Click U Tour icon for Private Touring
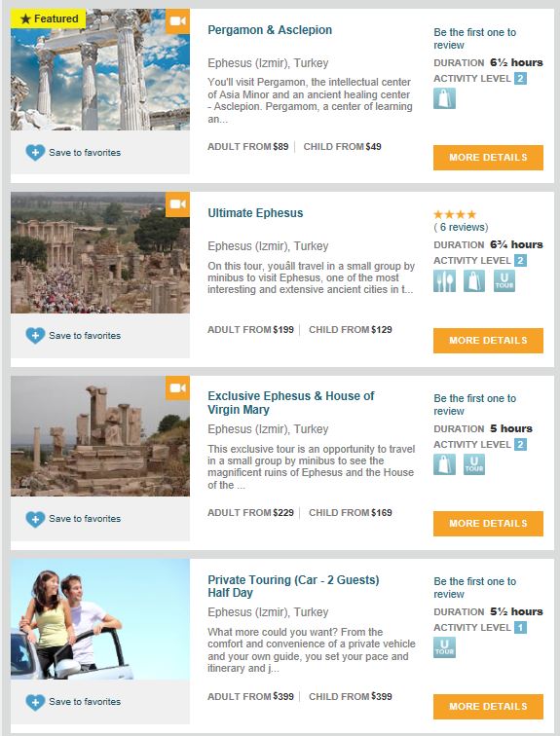 444,647
